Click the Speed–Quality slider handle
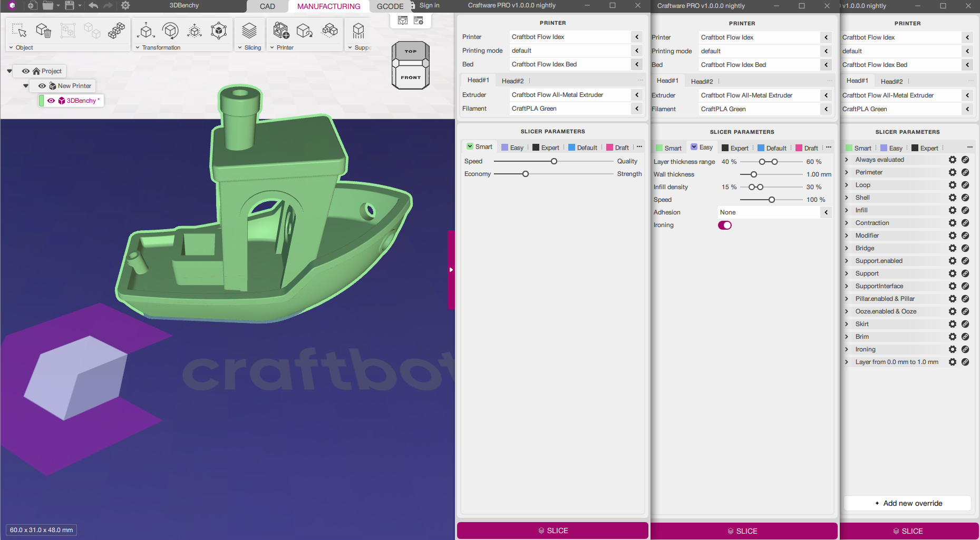The width and height of the screenshot is (980, 540). pos(554,161)
